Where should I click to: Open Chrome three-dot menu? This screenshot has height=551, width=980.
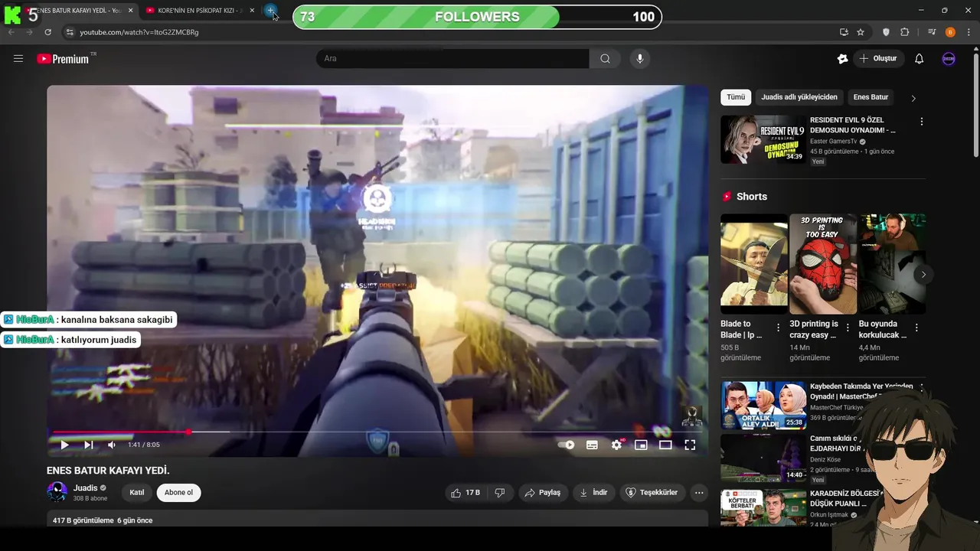pyautogui.click(x=969, y=32)
